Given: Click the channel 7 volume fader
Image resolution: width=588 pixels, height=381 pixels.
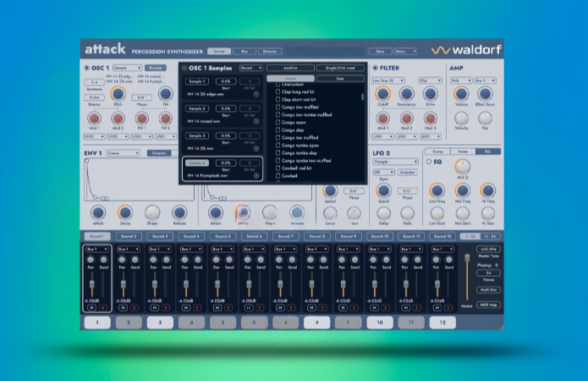Looking at the screenshot, I should click(x=280, y=284).
